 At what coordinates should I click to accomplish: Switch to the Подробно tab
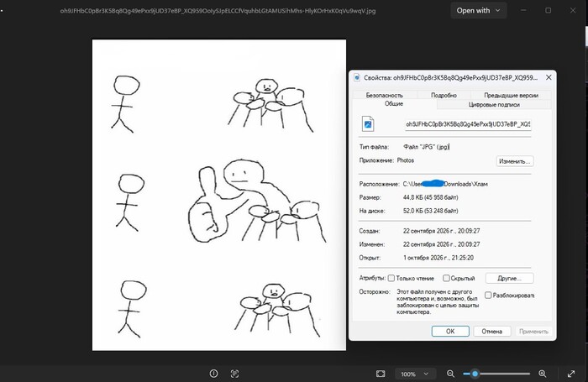click(444, 95)
